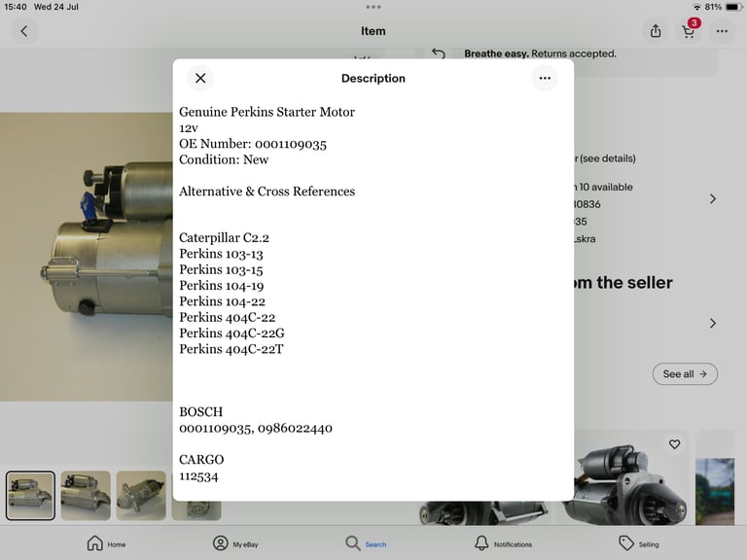The image size is (747, 560).
Task: Tap the returns arrow icon
Action: (x=439, y=53)
